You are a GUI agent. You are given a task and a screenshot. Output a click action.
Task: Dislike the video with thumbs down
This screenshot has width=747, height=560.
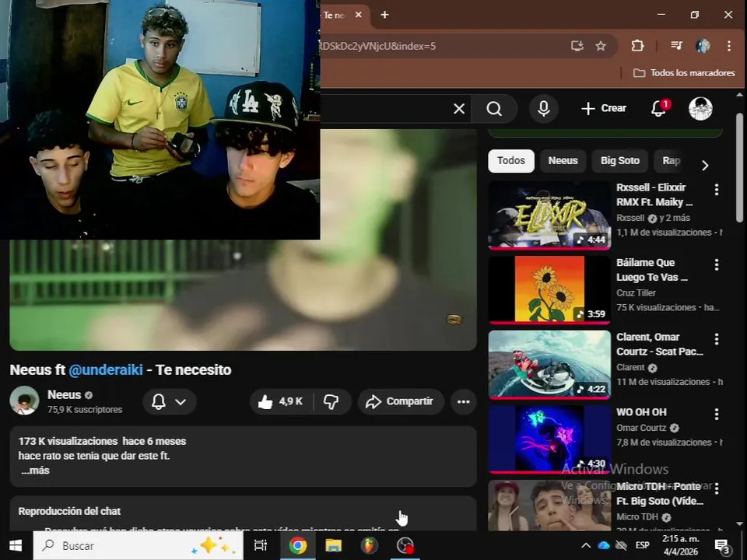coord(331,402)
